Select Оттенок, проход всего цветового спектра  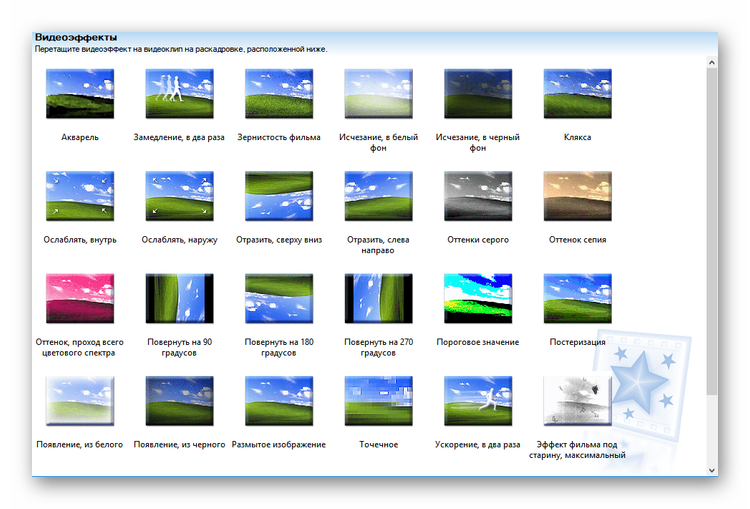point(80,299)
